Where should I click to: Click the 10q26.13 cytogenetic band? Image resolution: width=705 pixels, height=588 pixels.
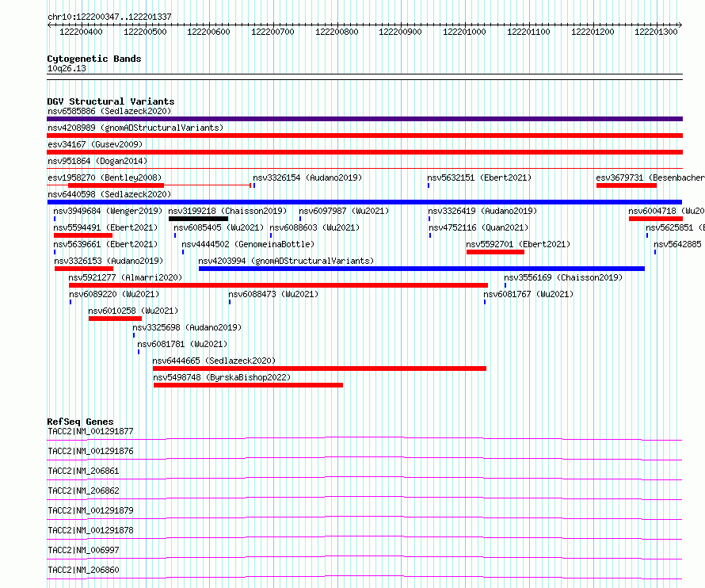coord(364,77)
